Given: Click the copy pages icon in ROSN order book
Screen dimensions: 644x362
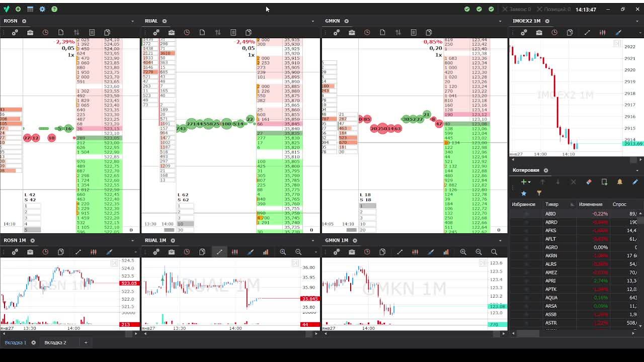Looking at the screenshot, I should [107, 32].
